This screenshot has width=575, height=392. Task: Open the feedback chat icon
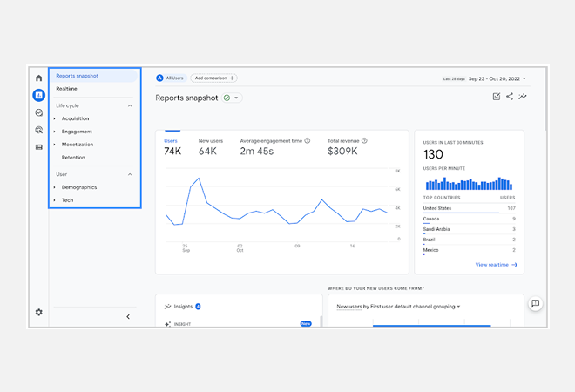536,303
